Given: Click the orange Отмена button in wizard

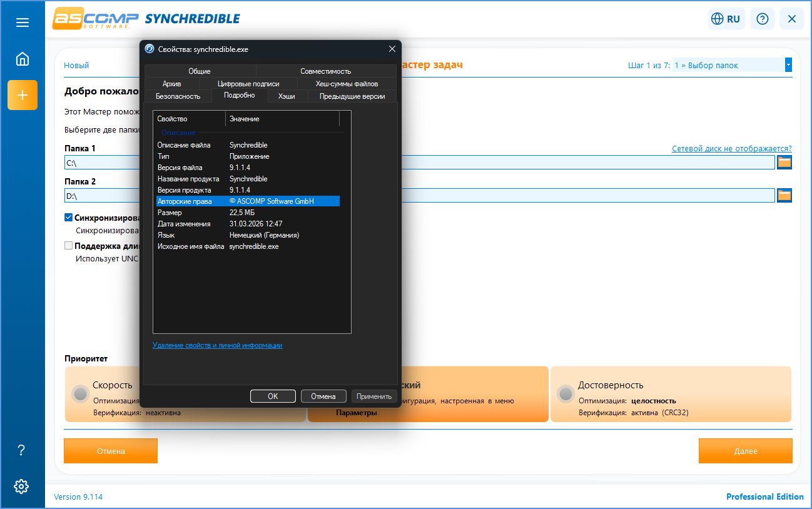Looking at the screenshot, I should coord(111,451).
